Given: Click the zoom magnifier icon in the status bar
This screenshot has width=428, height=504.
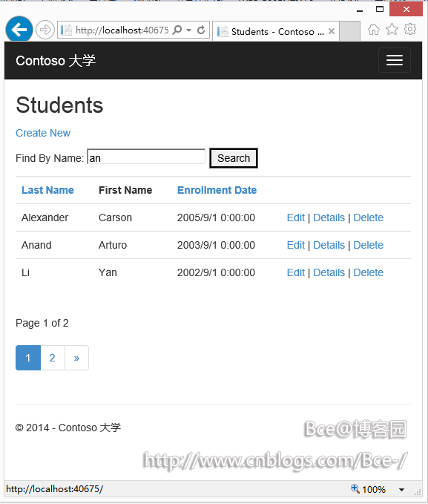Looking at the screenshot, I should pos(355,489).
